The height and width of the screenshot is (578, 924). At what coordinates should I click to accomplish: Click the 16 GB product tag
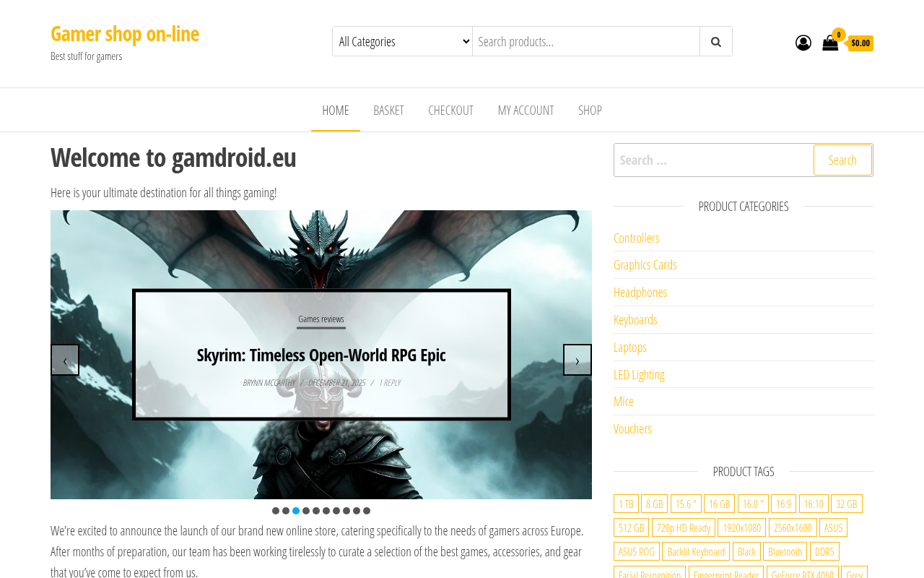pyautogui.click(x=719, y=504)
